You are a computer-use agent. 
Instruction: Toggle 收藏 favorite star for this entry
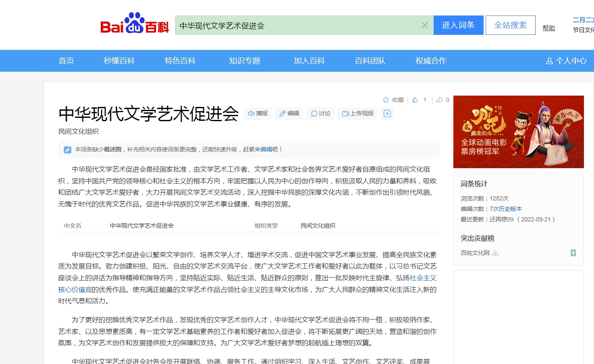coord(385,100)
